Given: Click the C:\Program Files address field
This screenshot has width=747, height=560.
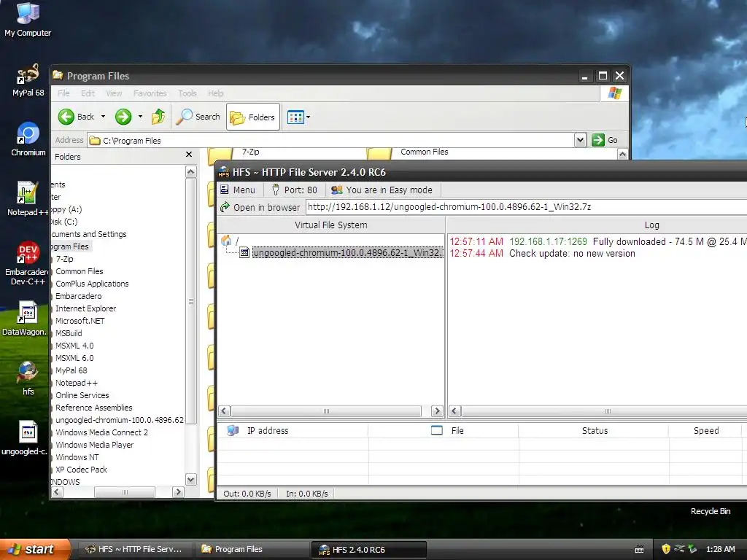Looking at the screenshot, I should pyautogui.click(x=331, y=140).
